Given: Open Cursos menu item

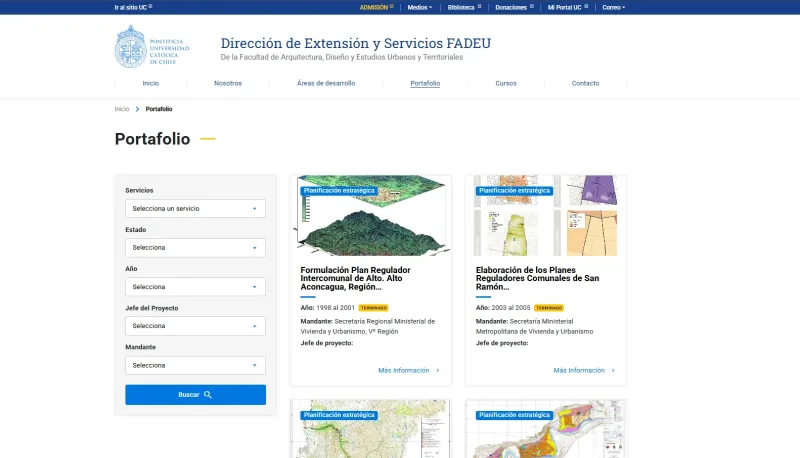Looking at the screenshot, I should point(506,83).
